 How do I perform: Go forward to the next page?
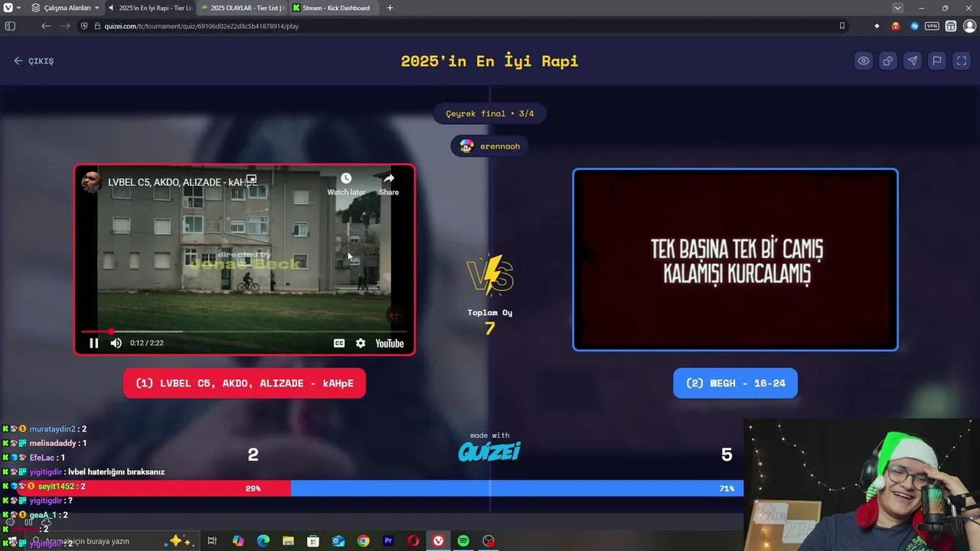[65, 26]
